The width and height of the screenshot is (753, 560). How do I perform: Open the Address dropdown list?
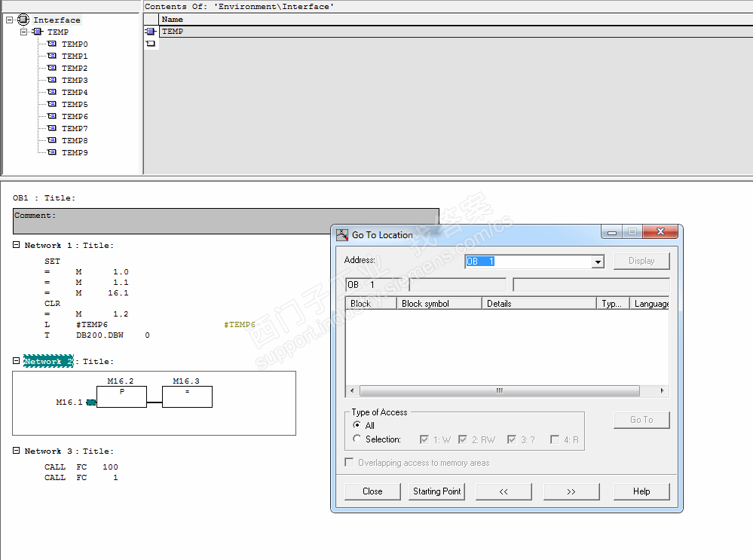598,262
